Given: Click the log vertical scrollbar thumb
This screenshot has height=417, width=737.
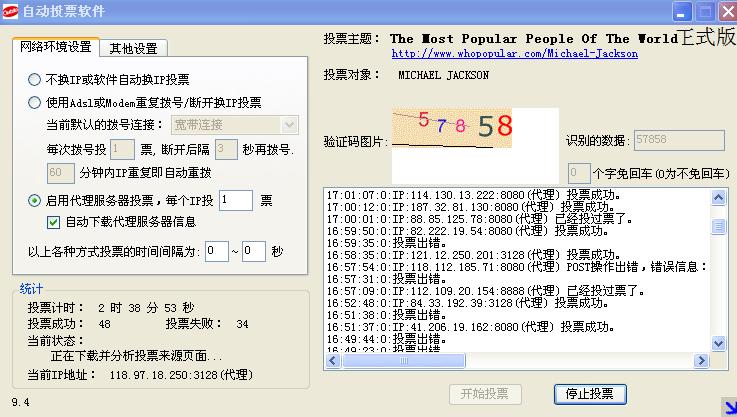Looking at the screenshot, I should (x=718, y=227).
